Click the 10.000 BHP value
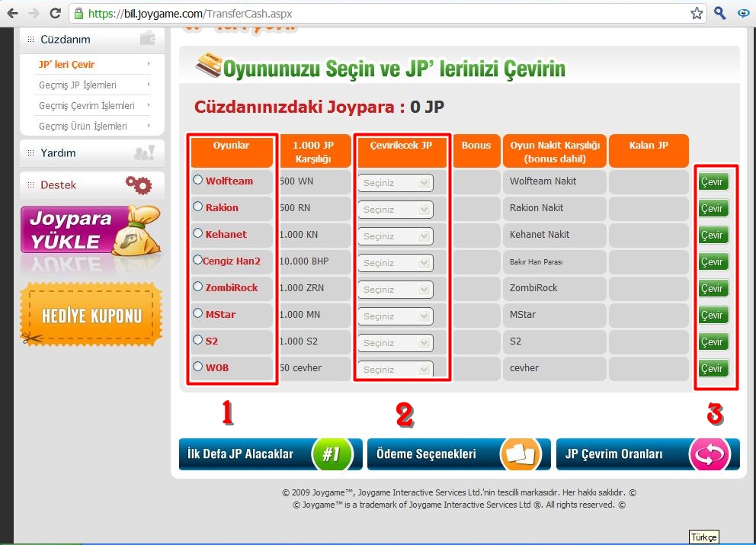The width and height of the screenshot is (756, 545). [x=304, y=261]
